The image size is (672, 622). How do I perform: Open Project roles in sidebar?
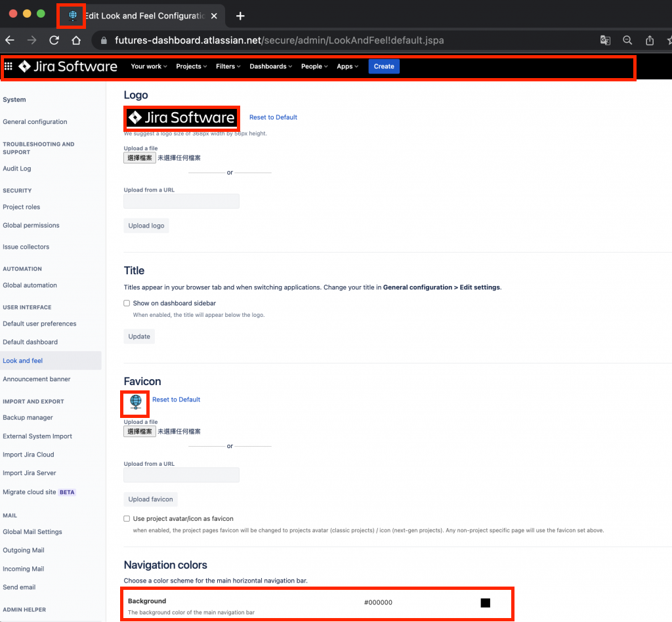(22, 207)
